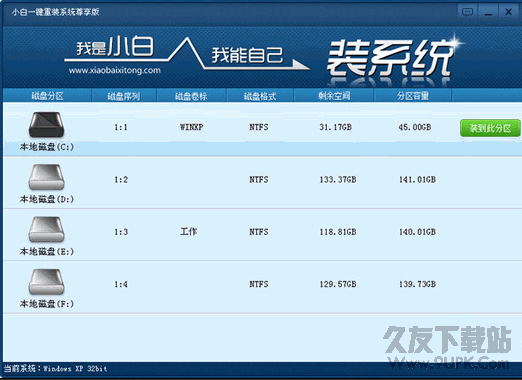Click volume label WINXP
Image resolution: width=522 pixels, height=380 pixels.
[192, 127]
